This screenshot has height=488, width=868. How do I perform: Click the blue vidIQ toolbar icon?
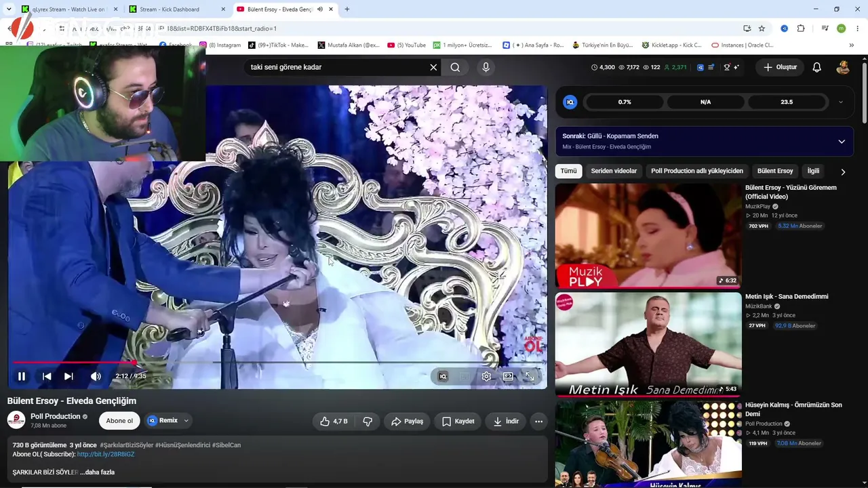coord(701,67)
